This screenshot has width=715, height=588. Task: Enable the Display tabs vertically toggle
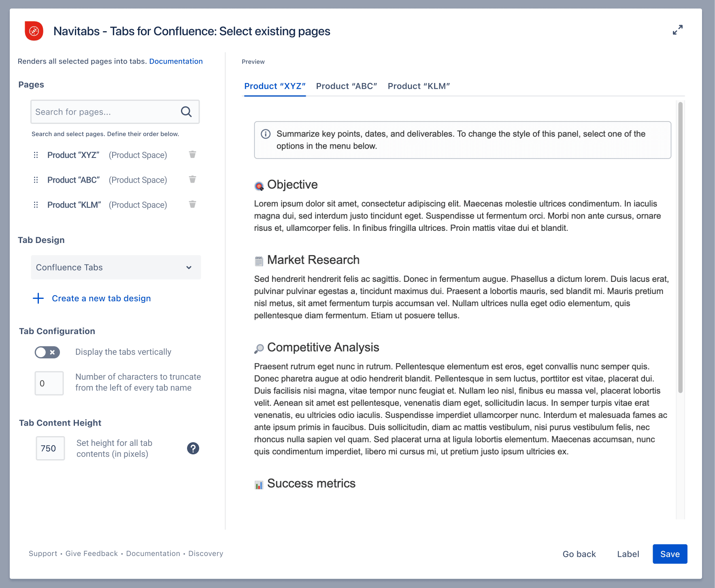pos(47,352)
